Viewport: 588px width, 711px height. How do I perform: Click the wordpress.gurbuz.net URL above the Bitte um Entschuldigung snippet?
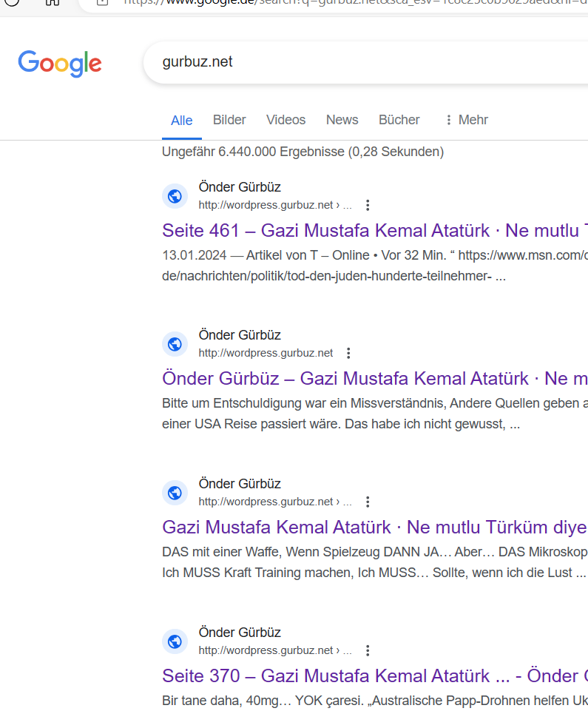coord(266,353)
